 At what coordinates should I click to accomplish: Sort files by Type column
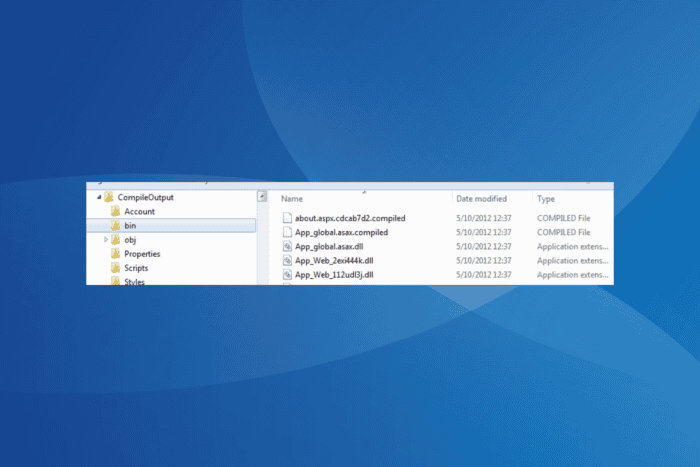[546, 199]
